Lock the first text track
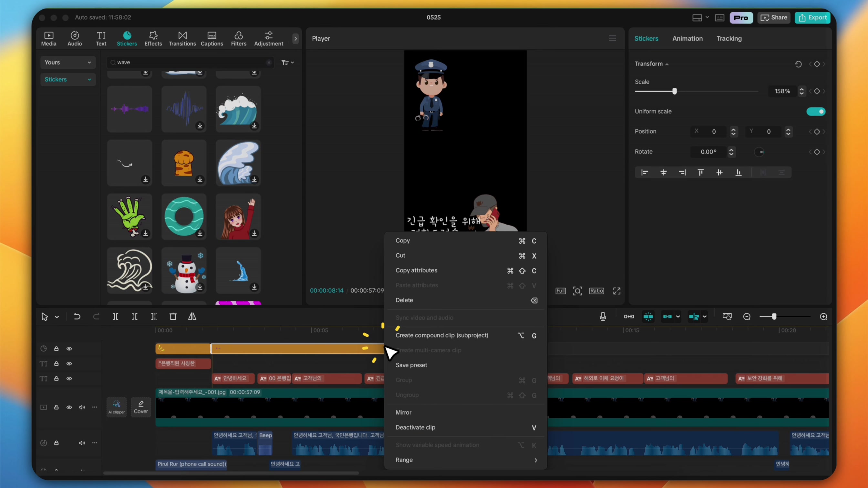This screenshot has height=488, width=868. [56, 364]
